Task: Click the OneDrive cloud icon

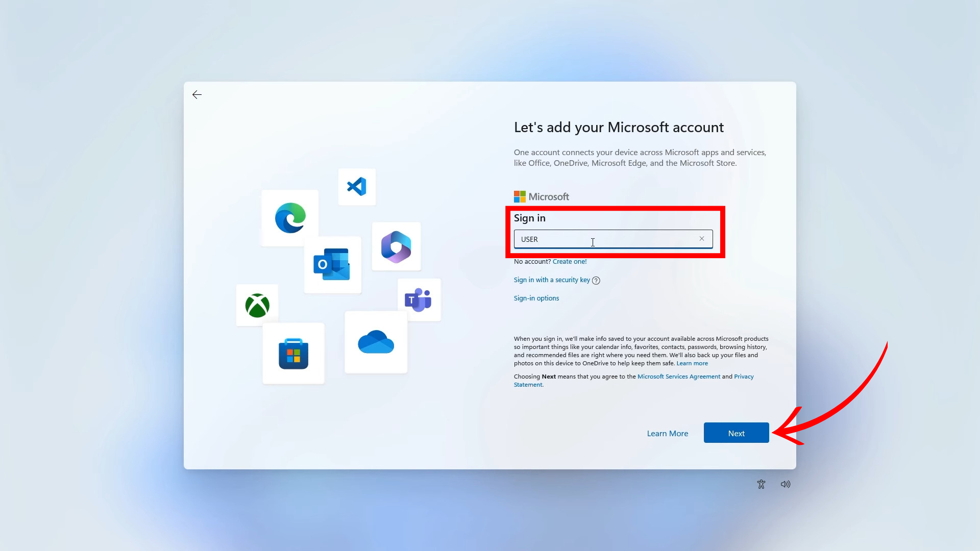Action: point(376,342)
